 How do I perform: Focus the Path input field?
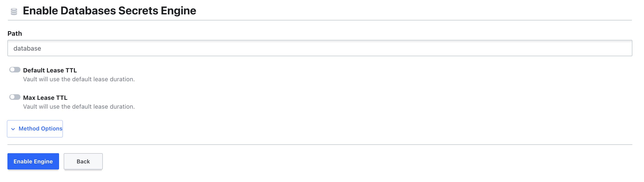[319, 48]
